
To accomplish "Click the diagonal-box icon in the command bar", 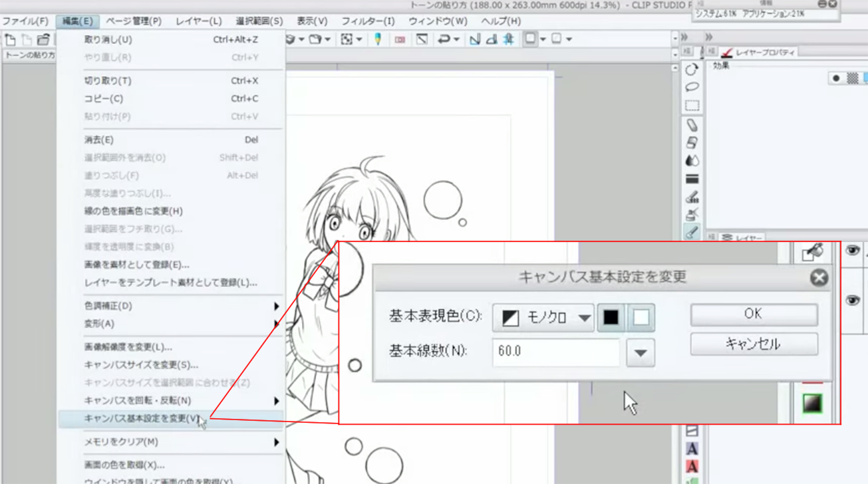I will tap(422, 39).
